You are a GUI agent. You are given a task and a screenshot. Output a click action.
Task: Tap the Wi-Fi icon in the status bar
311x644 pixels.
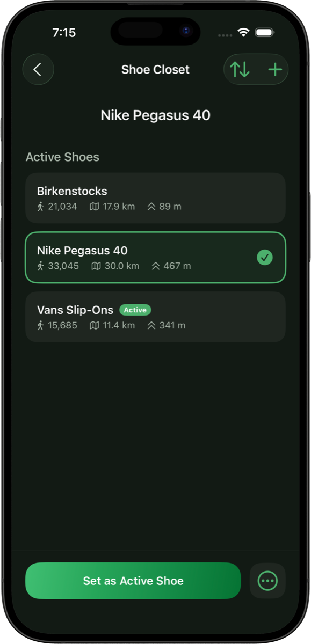(243, 32)
